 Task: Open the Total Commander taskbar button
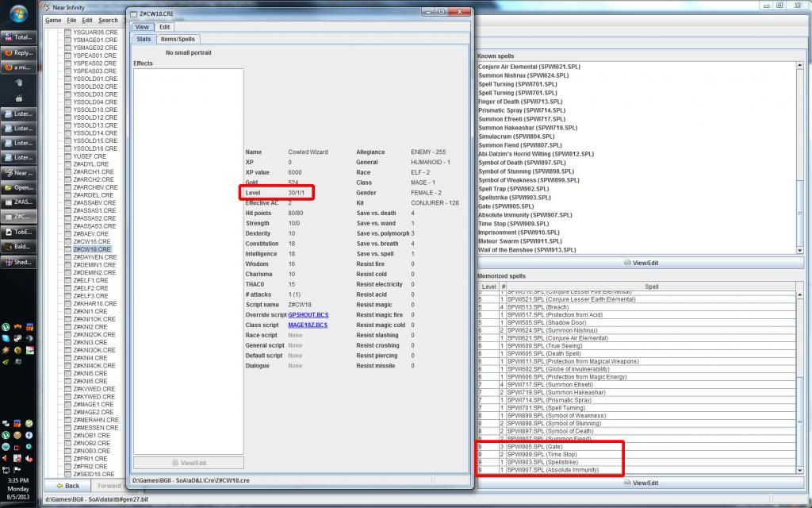point(19,37)
